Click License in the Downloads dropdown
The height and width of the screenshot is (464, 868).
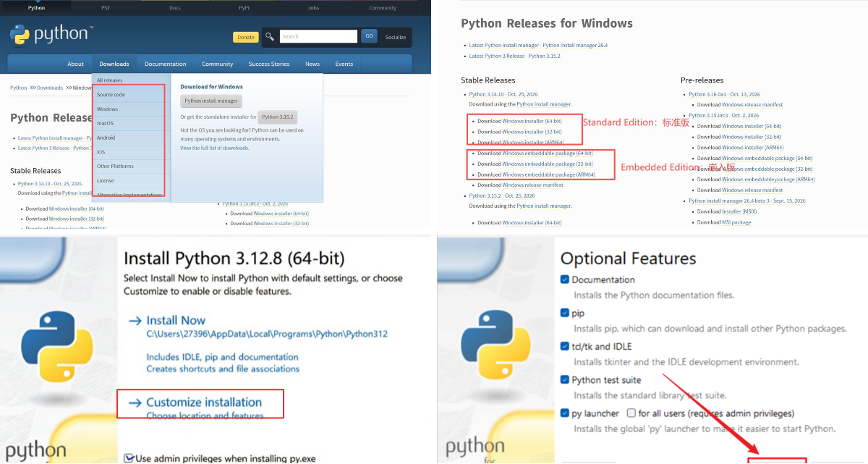[106, 180]
